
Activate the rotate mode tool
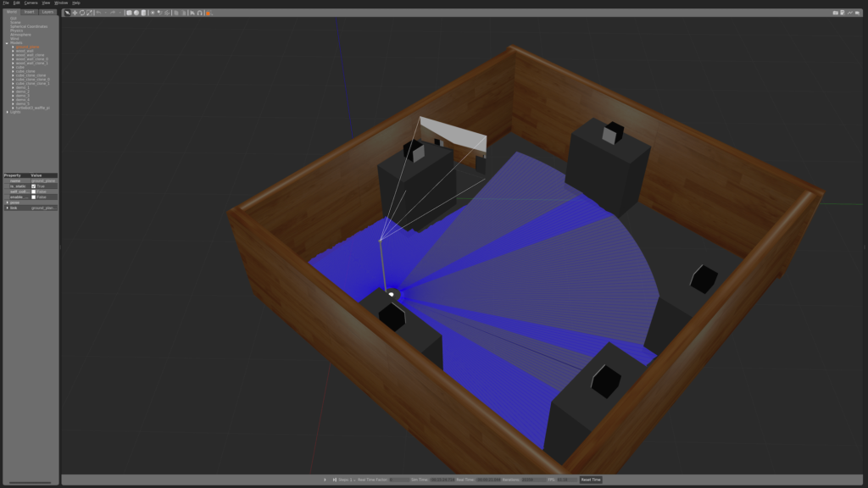click(82, 13)
